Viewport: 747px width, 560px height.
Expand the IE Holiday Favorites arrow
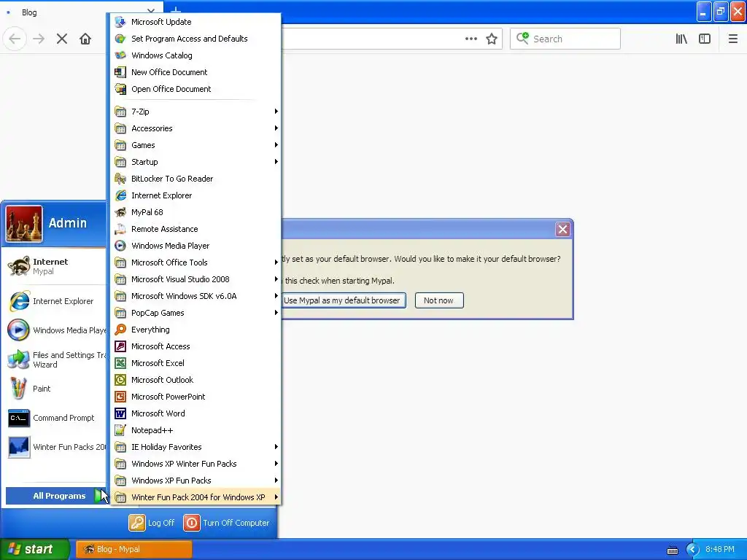tap(276, 447)
